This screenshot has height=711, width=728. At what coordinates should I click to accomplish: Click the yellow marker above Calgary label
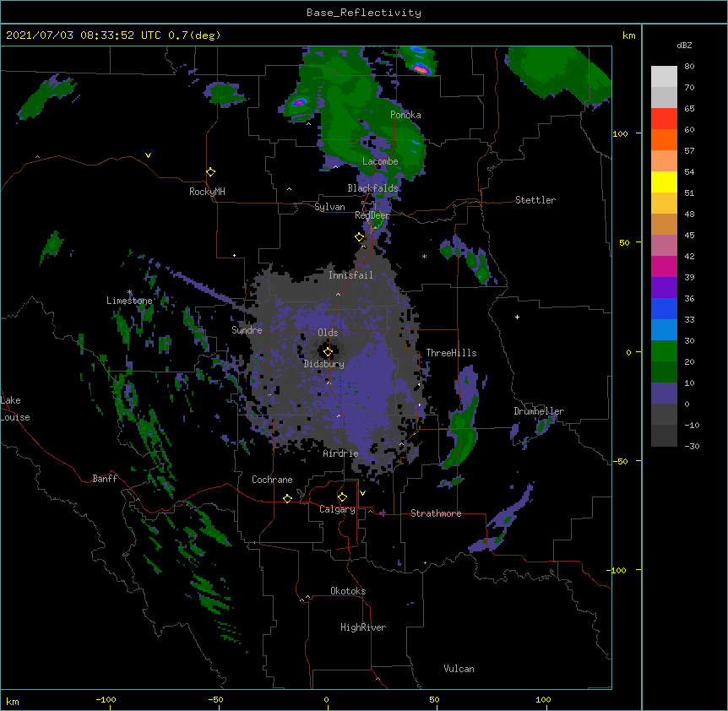pos(342,497)
